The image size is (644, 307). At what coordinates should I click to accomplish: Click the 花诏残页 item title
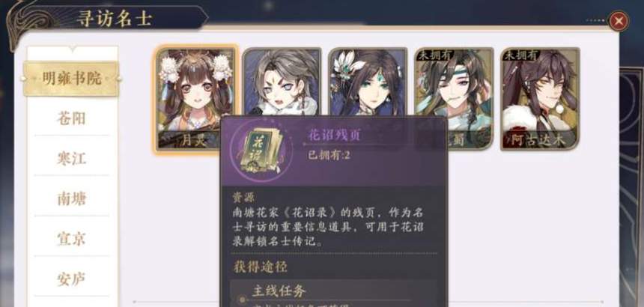(x=334, y=135)
